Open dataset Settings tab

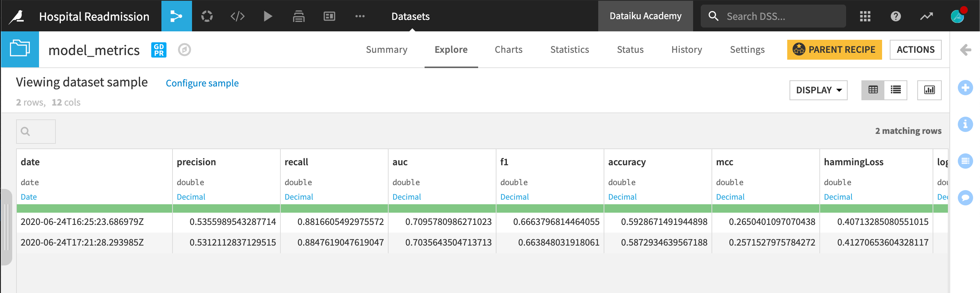[x=747, y=50]
